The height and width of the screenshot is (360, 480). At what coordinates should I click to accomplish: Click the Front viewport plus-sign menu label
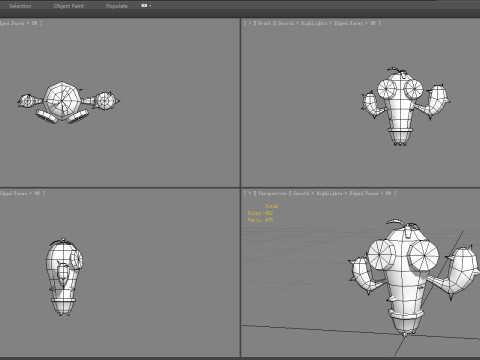pyautogui.click(x=250, y=23)
